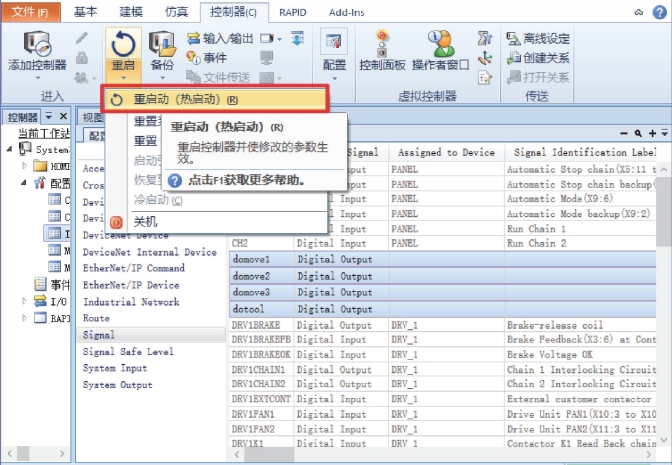The width and height of the screenshot is (672, 465).
Task: Select the domove1 signal row
Action: pyautogui.click(x=252, y=259)
